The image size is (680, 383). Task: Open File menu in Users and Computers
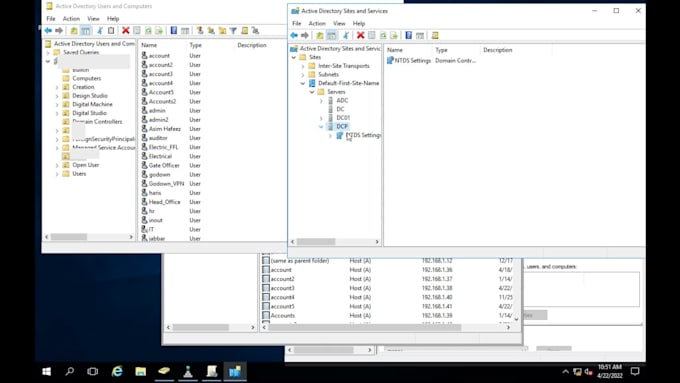[51, 19]
